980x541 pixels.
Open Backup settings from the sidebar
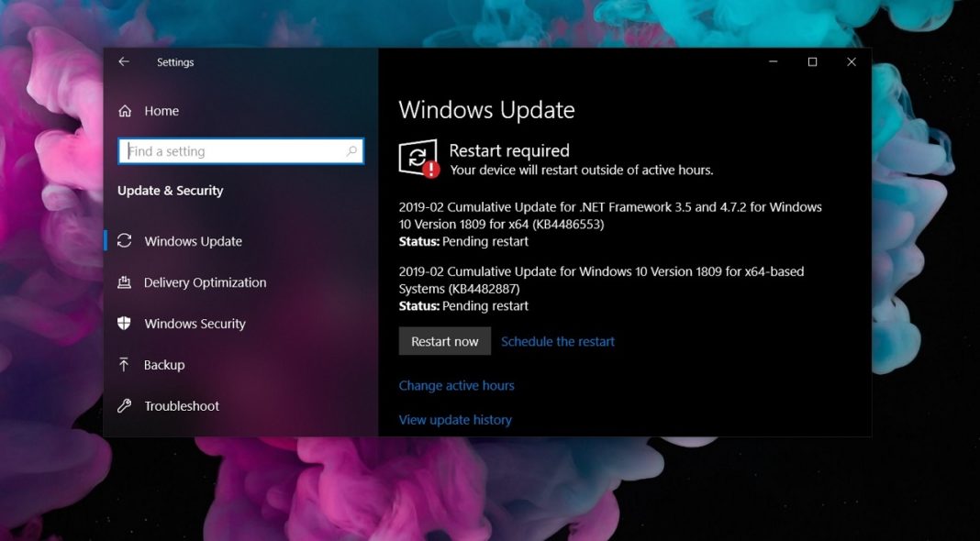tap(163, 364)
